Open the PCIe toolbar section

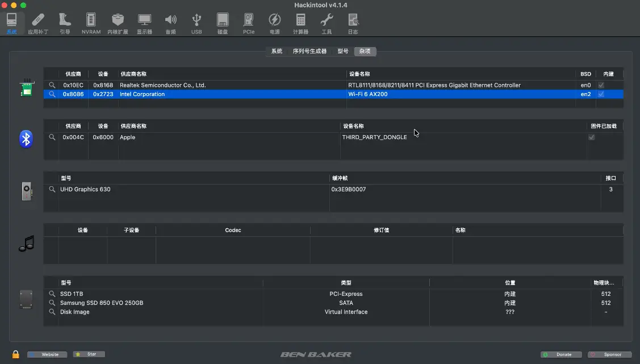[x=249, y=23]
